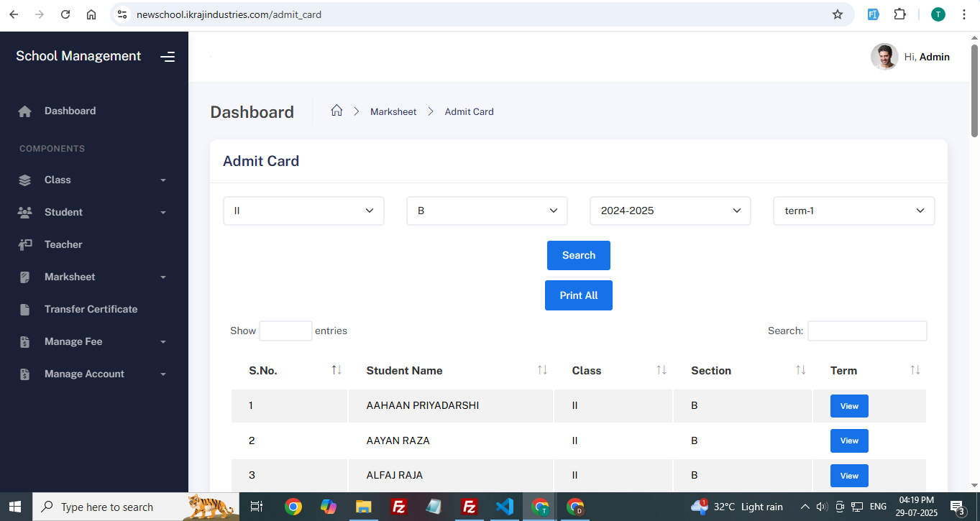Click the blue Search button
Image resolution: width=980 pixels, height=521 pixels.
(578, 256)
